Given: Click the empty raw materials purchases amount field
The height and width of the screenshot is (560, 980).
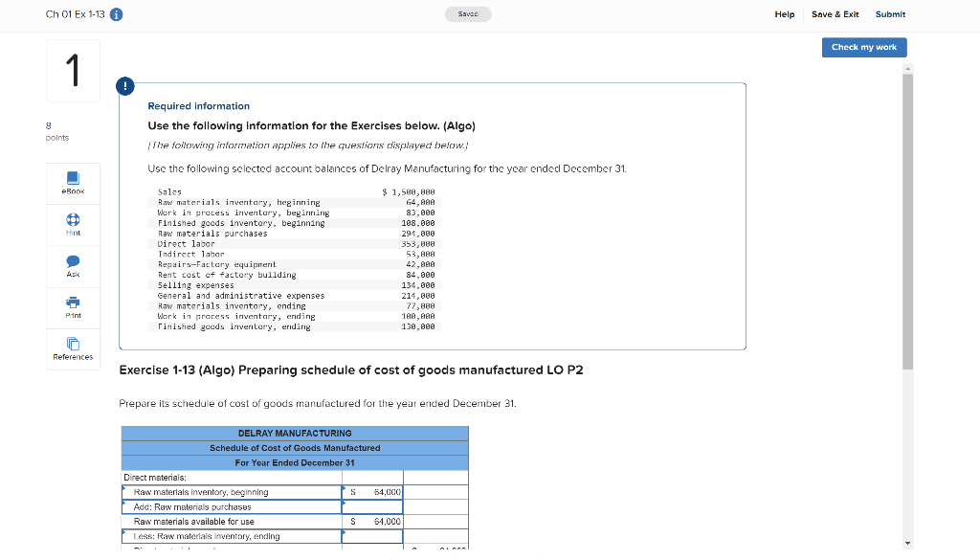Looking at the screenshot, I should point(372,507).
